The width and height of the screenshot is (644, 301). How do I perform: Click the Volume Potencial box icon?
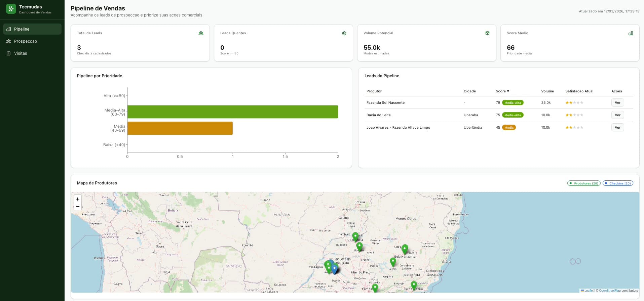tap(487, 33)
